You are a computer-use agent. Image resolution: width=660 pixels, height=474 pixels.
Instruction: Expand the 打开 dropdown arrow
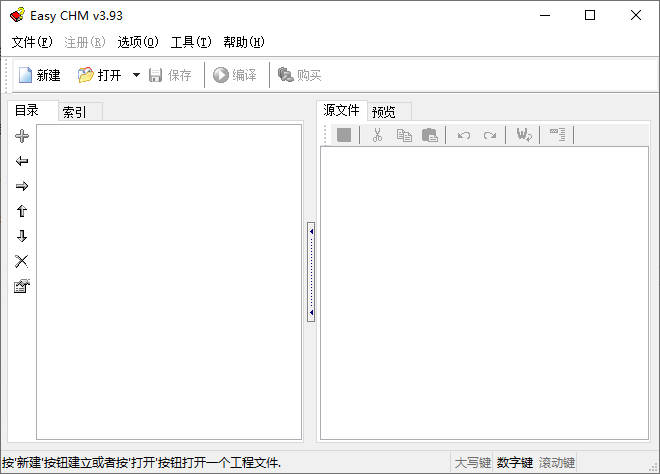tap(136, 76)
